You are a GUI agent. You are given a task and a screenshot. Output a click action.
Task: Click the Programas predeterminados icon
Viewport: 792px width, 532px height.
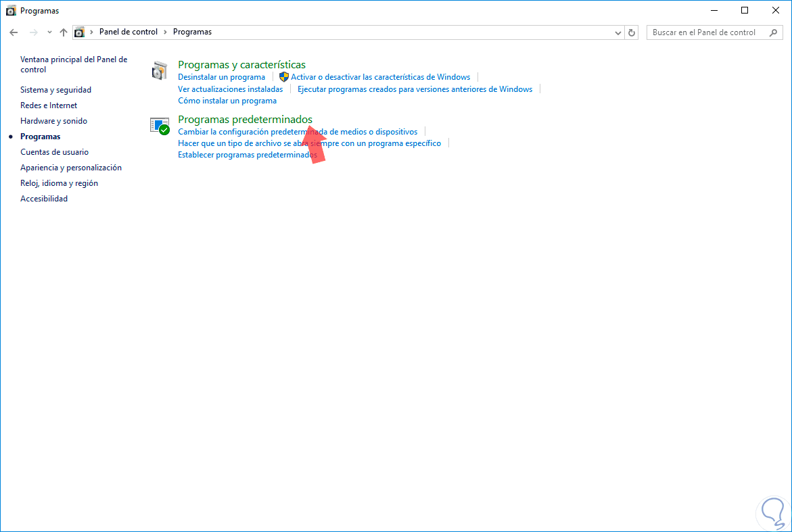pyautogui.click(x=160, y=126)
